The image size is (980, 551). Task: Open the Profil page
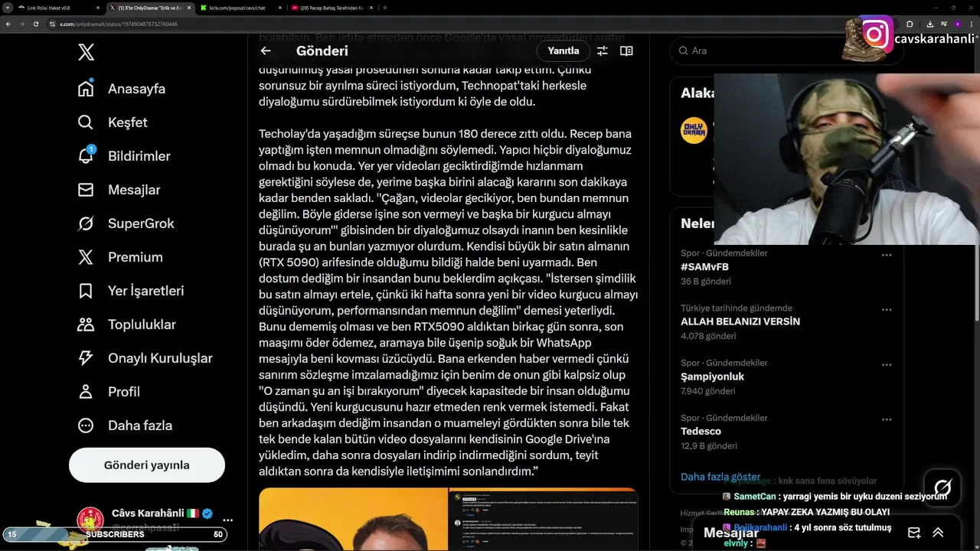pos(109,392)
